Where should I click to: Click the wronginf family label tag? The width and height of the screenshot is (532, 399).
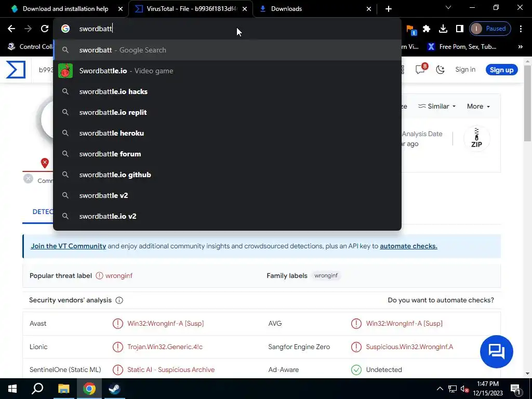pos(326,276)
